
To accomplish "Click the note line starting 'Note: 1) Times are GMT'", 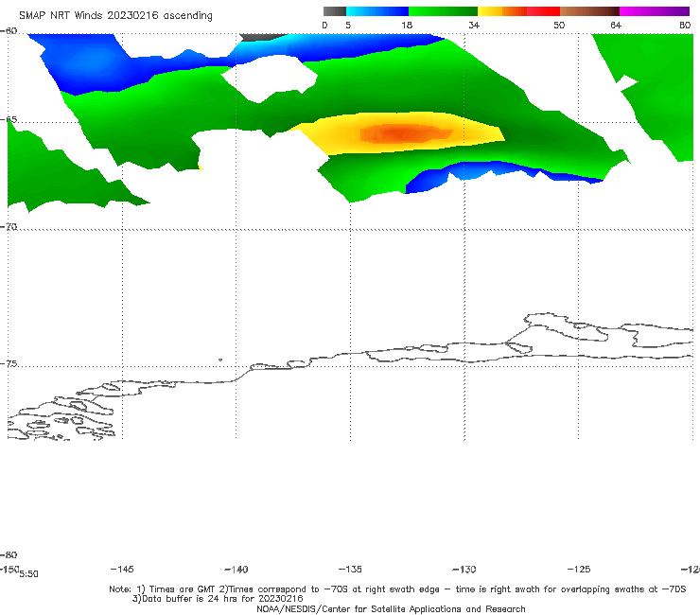I will tap(397, 589).
